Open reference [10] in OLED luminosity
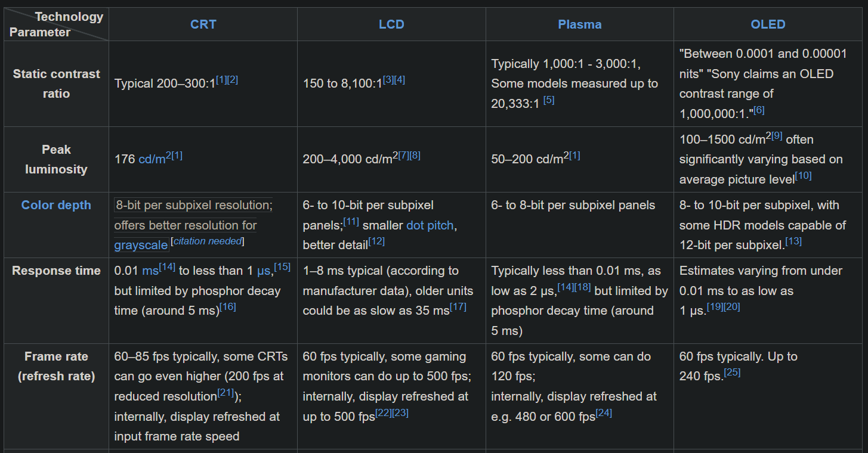This screenshot has height=453, width=868. 803,176
